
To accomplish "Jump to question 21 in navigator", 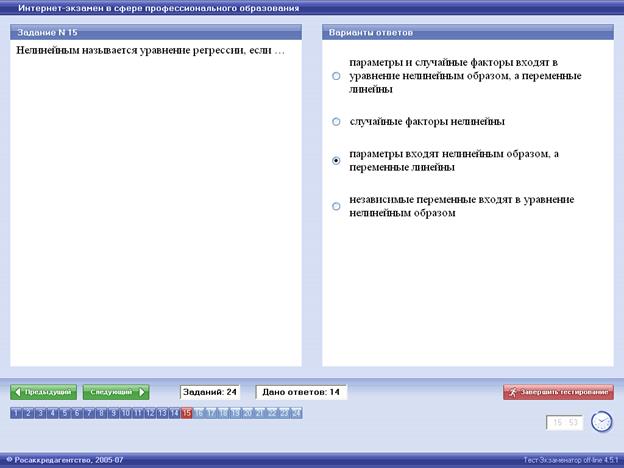I will (260, 413).
